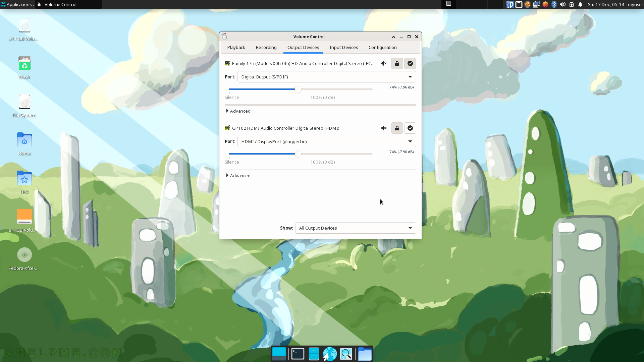The height and width of the screenshot is (362, 644).
Task: Select the Output Devices tab
Action: pos(303,47)
